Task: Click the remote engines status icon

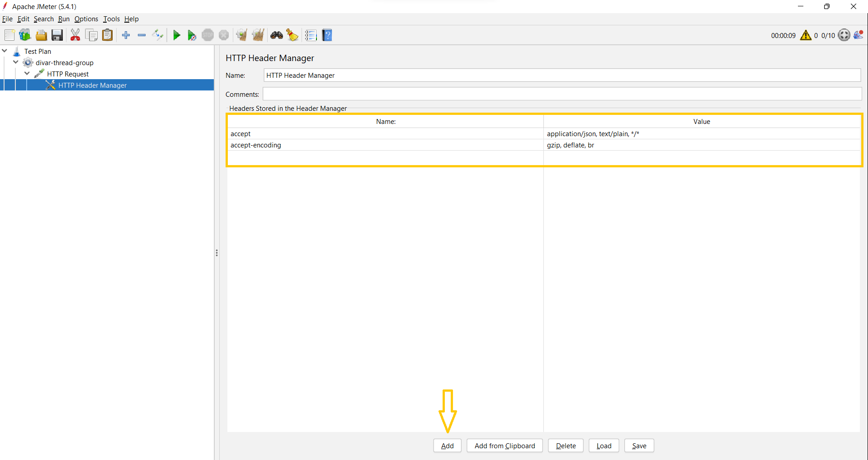Action: point(859,35)
